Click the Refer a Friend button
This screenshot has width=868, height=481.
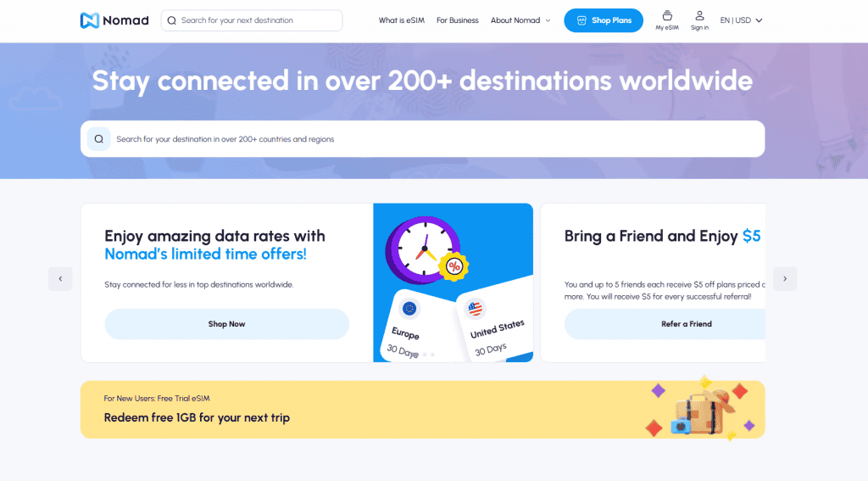pyautogui.click(x=665, y=324)
